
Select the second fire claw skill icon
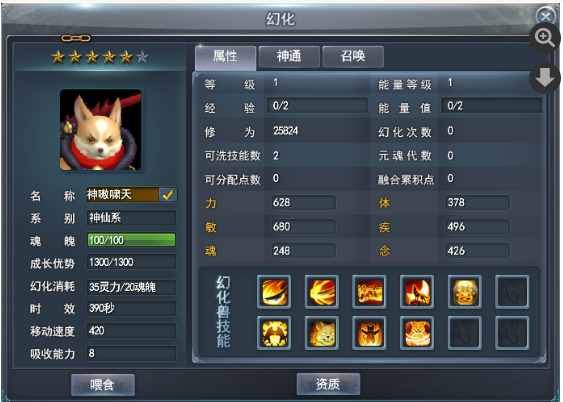322,292
